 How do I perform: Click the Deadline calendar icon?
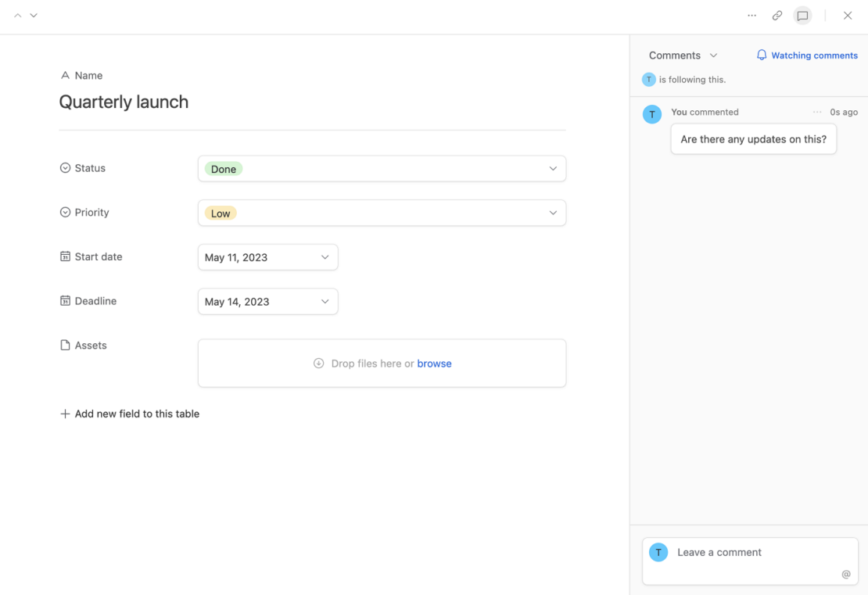click(x=64, y=301)
